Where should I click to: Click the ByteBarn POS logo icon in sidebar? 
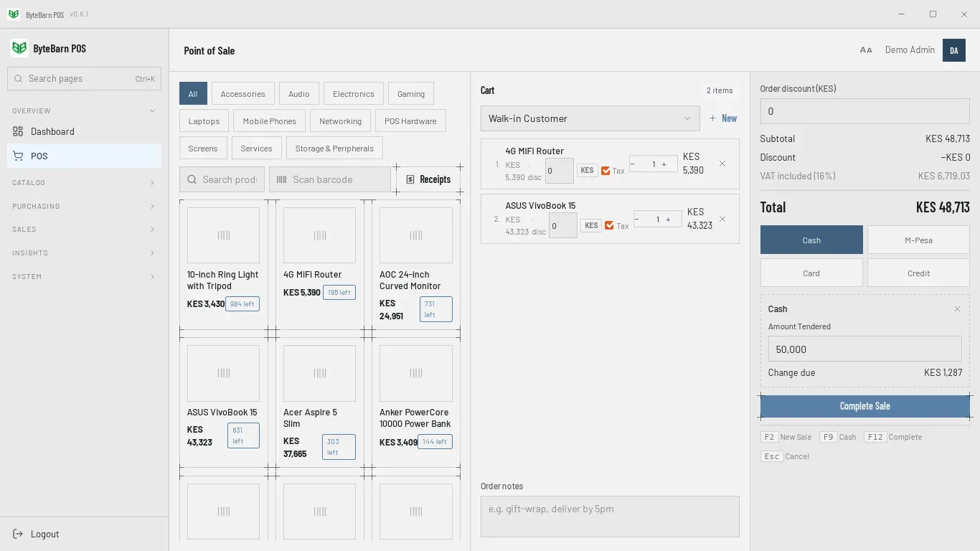(19, 48)
